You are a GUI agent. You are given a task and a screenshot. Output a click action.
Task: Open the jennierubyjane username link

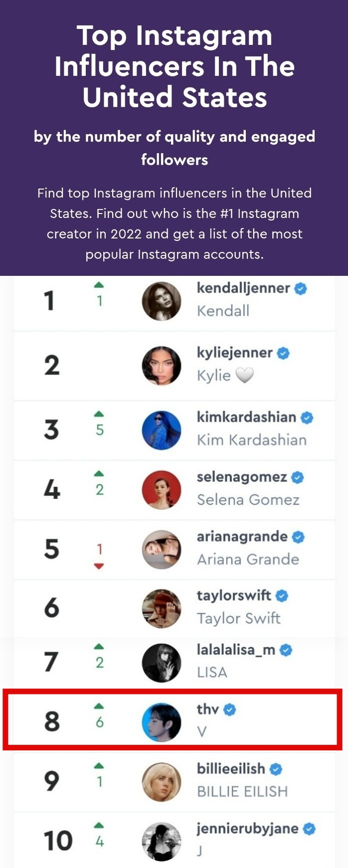[x=247, y=829]
